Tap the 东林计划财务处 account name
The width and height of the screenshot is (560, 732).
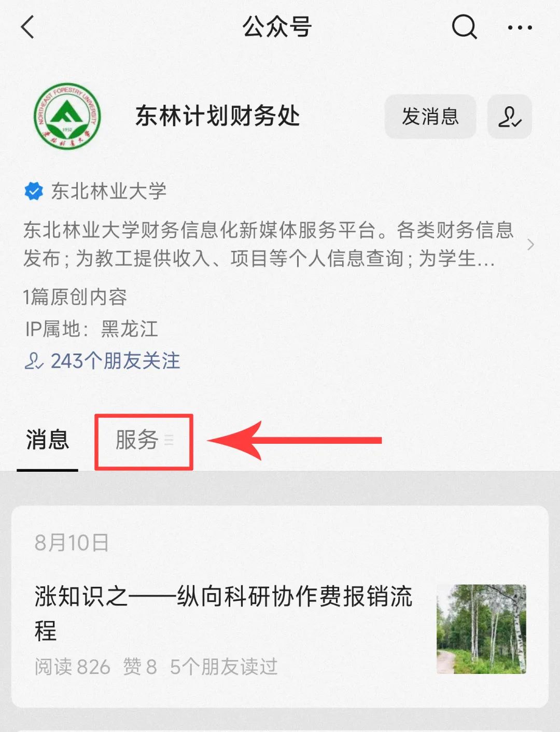pos(218,116)
